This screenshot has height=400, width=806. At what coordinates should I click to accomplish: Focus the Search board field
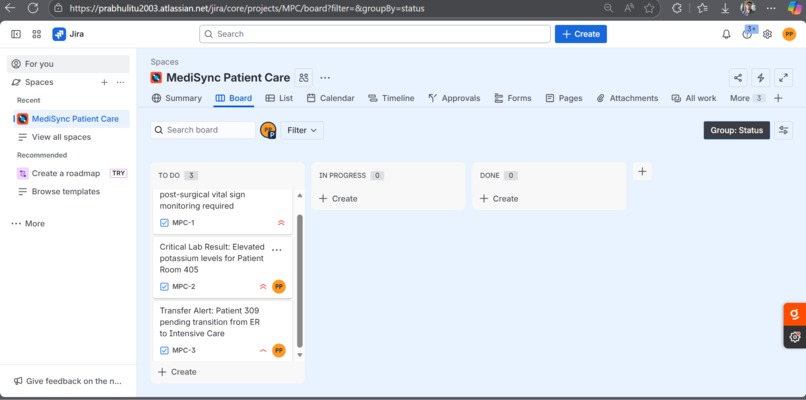point(203,130)
